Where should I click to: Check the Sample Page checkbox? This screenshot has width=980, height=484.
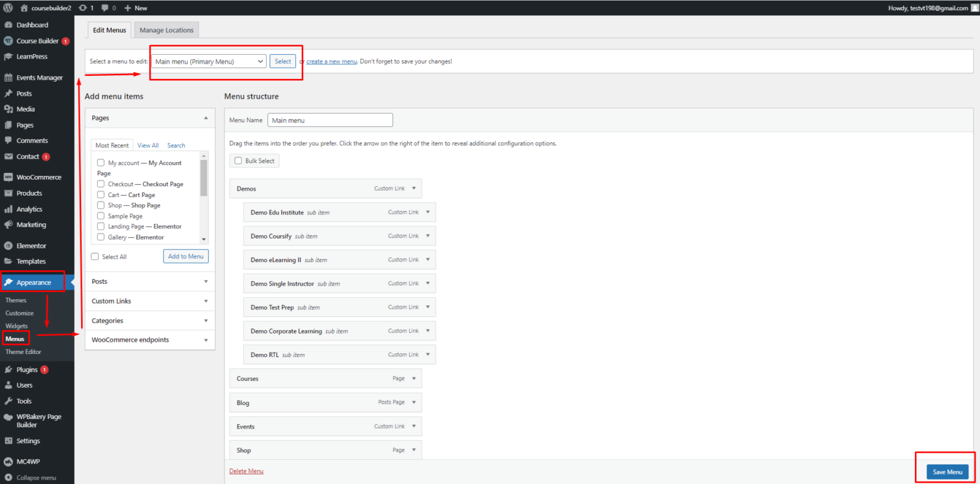(x=101, y=216)
